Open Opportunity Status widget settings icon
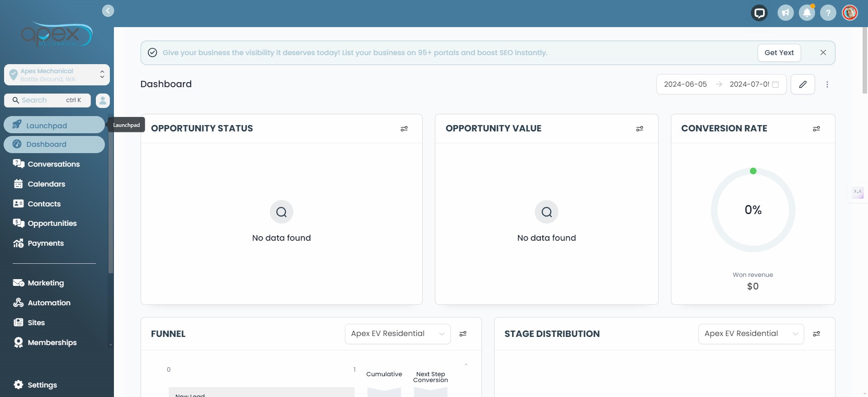Screen dimensions: 868x397 [404, 129]
